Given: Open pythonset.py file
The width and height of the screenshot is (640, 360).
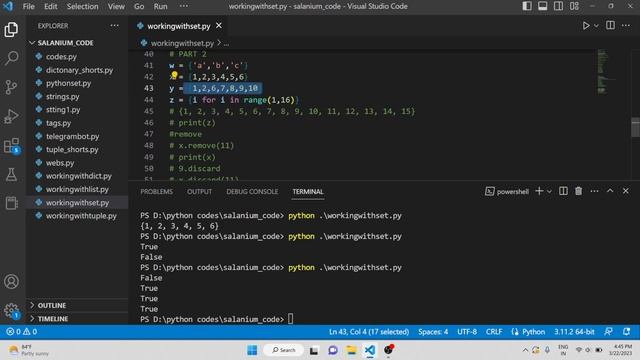Looking at the screenshot, I should coord(68,83).
